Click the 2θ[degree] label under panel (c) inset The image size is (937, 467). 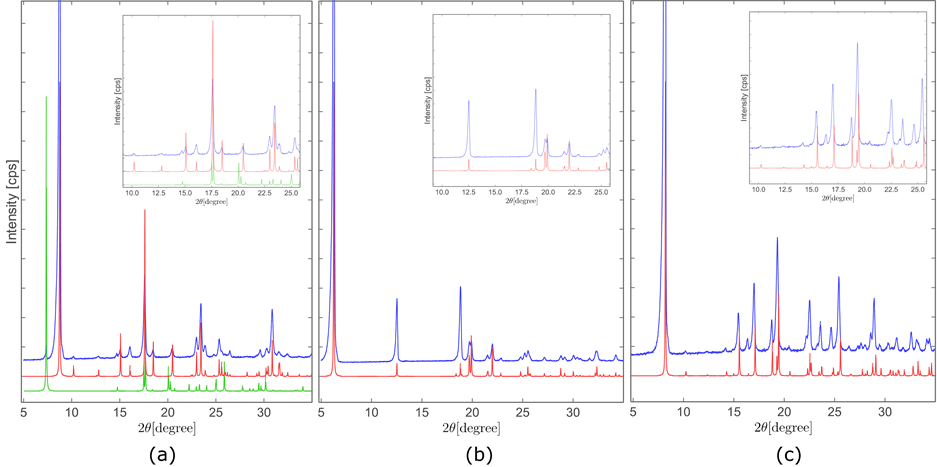838,200
